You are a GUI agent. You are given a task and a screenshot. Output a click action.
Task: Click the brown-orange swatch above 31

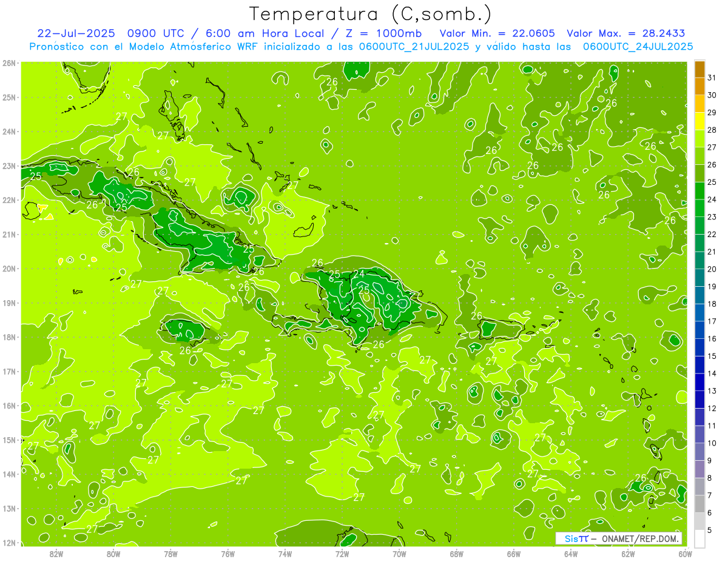[699, 69]
